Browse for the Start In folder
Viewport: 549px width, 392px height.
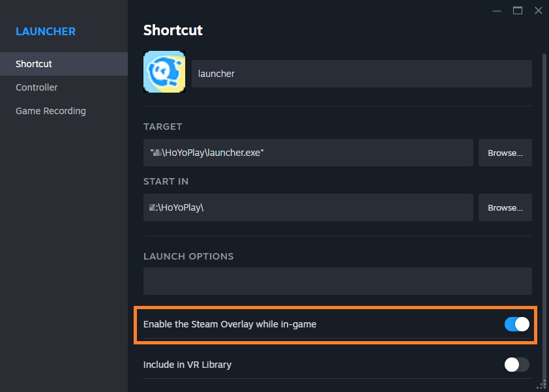tap(505, 207)
